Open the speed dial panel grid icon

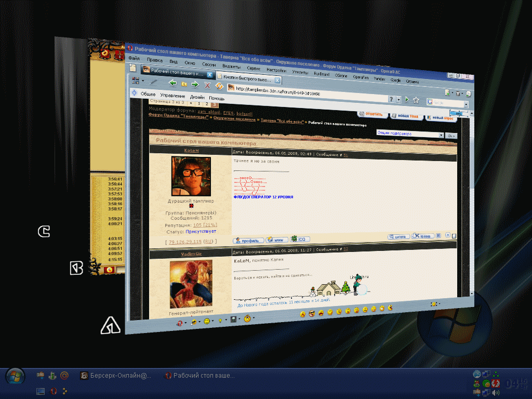point(136,81)
